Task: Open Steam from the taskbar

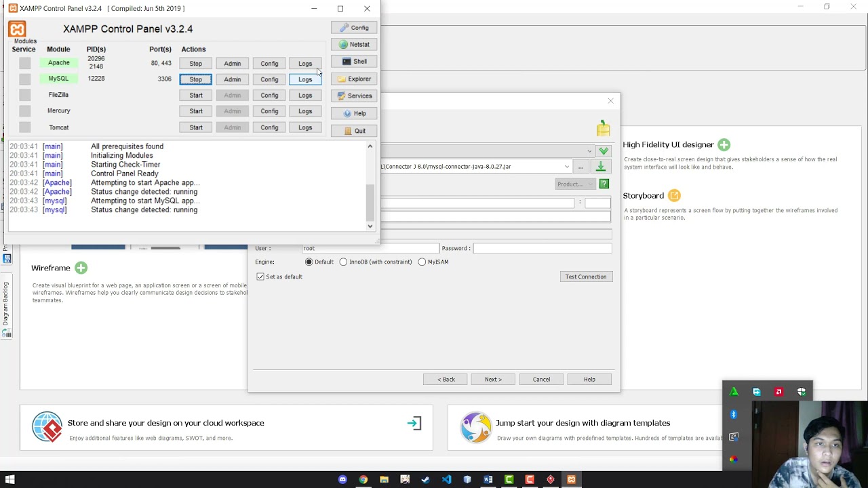Action: pos(425,479)
